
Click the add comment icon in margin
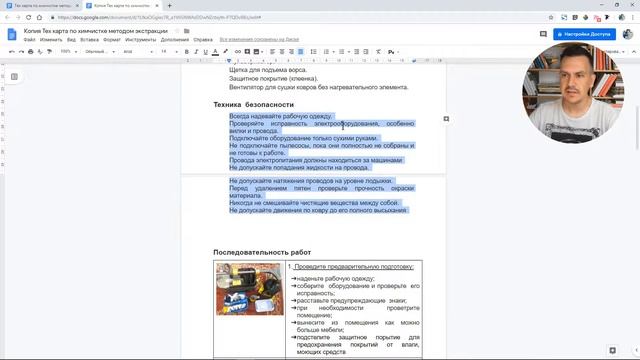[446, 119]
